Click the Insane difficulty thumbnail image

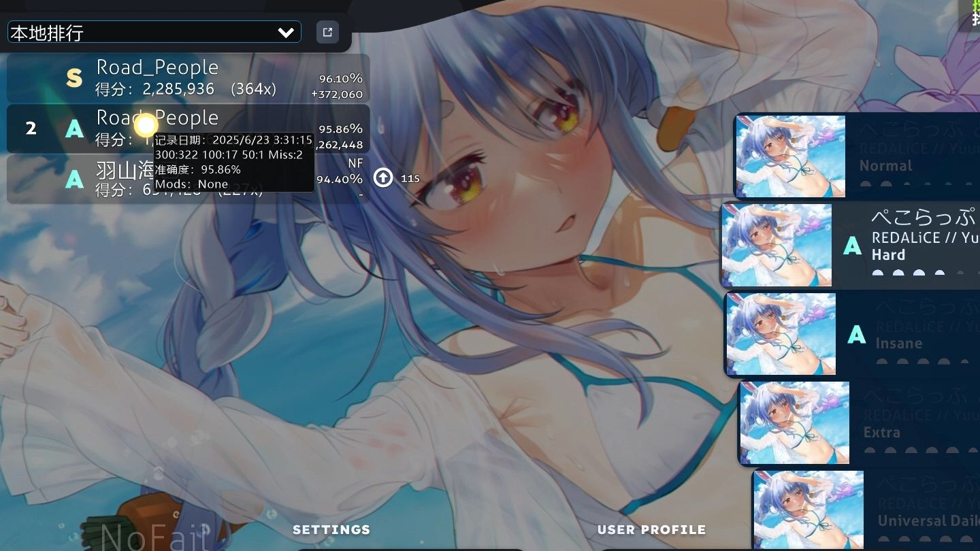click(x=781, y=334)
